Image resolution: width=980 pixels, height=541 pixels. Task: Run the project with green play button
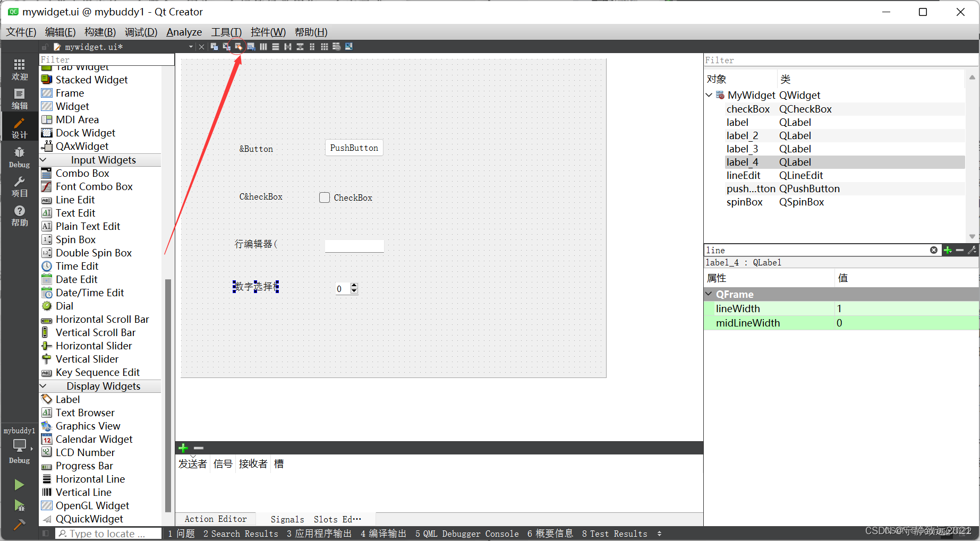(19, 485)
